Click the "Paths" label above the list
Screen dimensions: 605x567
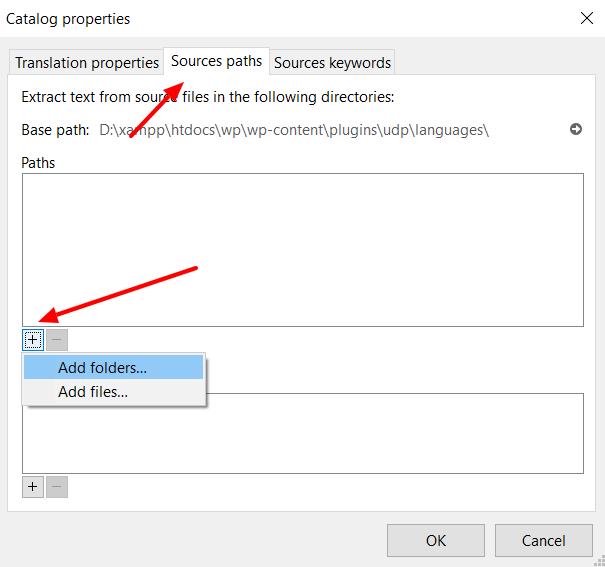[38, 162]
